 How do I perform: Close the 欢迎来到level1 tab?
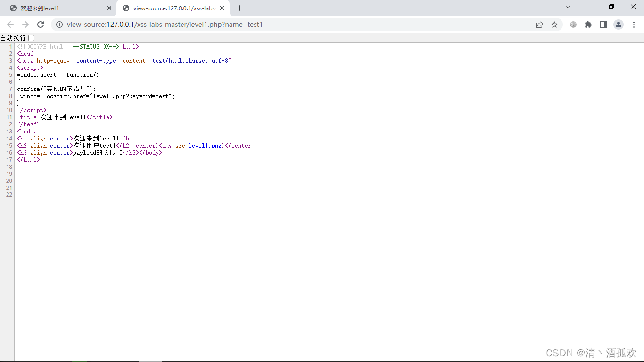pos(109,8)
